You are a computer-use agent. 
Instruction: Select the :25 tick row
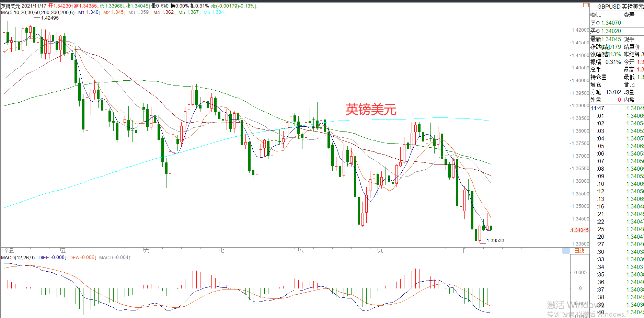617,229
